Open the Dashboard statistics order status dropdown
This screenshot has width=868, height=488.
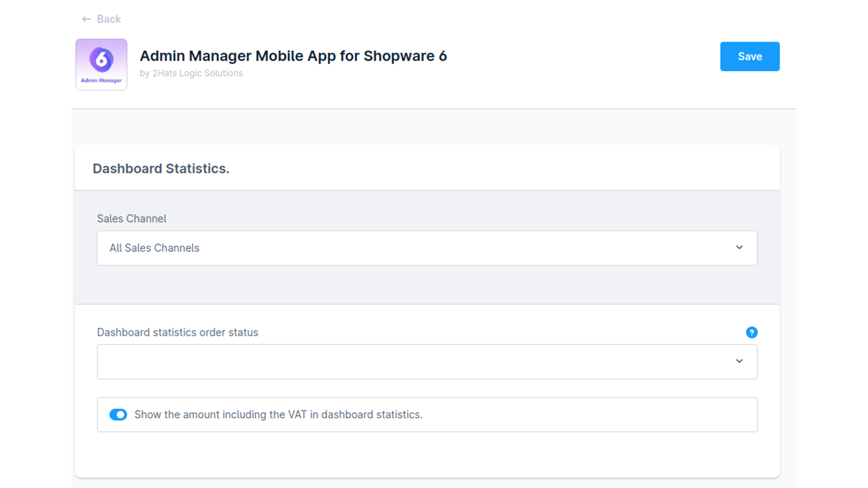pyautogui.click(x=427, y=362)
